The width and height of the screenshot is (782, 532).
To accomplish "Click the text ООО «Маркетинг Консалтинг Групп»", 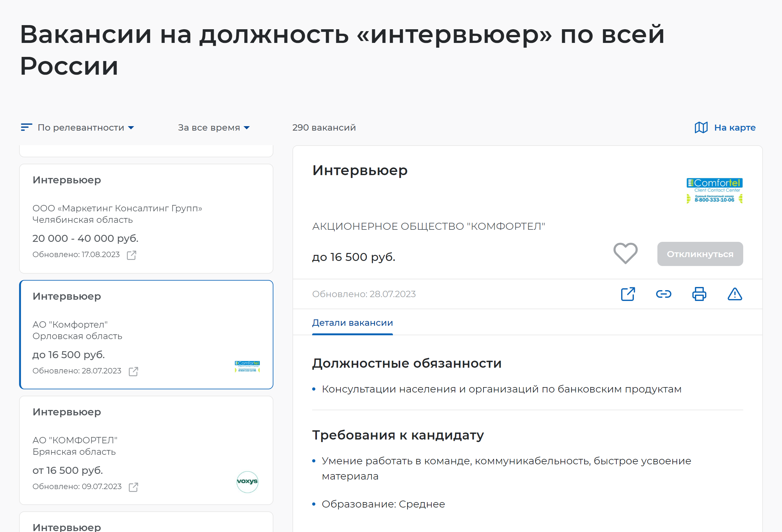I will coord(117,208).
